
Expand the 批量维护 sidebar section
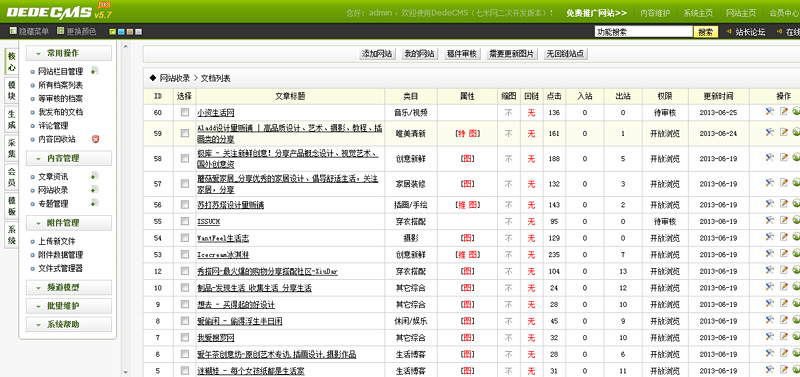(69, 306)
